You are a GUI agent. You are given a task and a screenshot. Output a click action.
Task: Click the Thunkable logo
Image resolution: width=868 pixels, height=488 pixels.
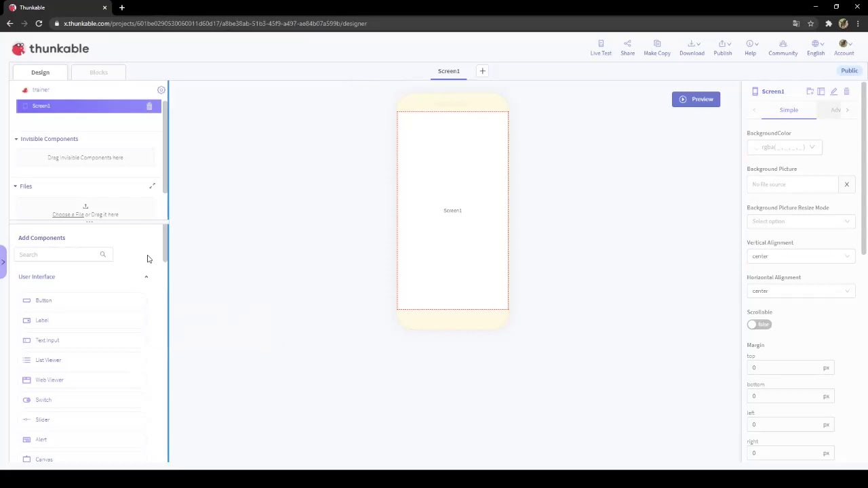click(x=50, y=49)
